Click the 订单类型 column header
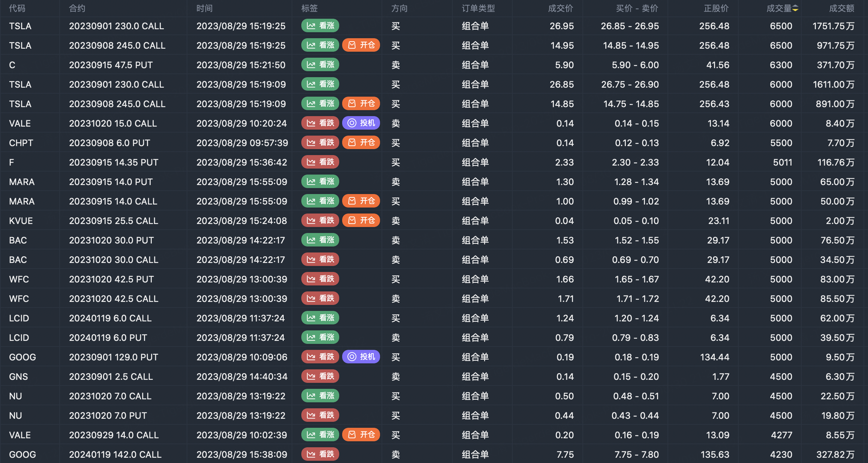The width and height of the screenshot is (868, 463). pyautogui.click(x=478, y=9)
